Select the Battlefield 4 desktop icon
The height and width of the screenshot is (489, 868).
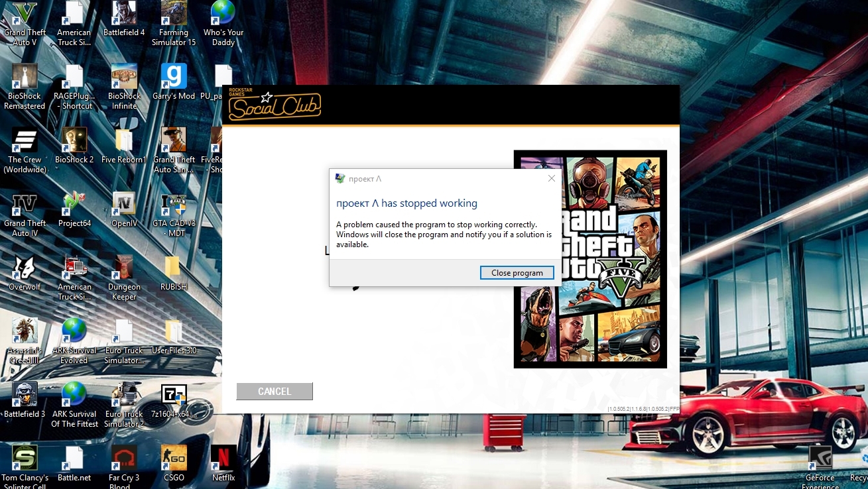(x=124, y=19)
